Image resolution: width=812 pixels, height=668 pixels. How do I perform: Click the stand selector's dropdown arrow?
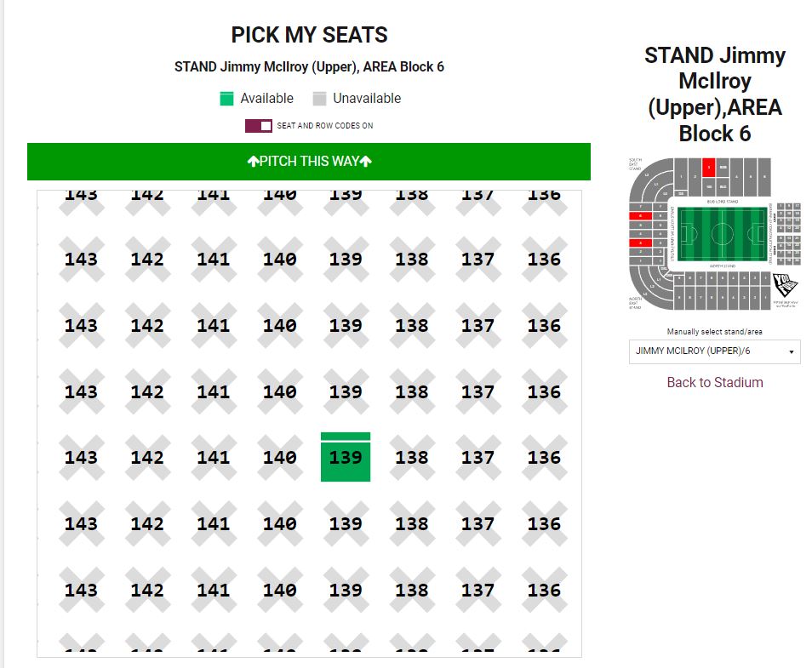pos(792,351)
